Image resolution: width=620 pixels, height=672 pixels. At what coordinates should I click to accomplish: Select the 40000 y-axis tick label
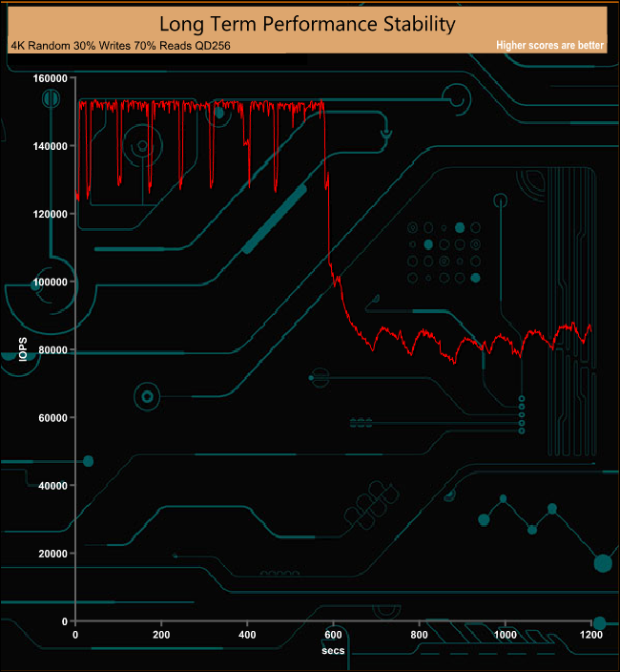click(x=51, y=485)
